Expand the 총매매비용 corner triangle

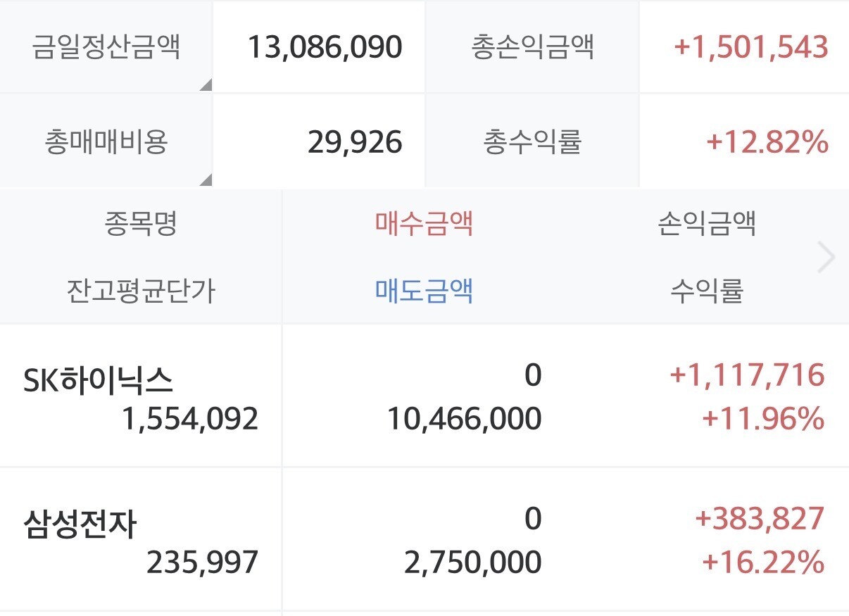(206, 180)
